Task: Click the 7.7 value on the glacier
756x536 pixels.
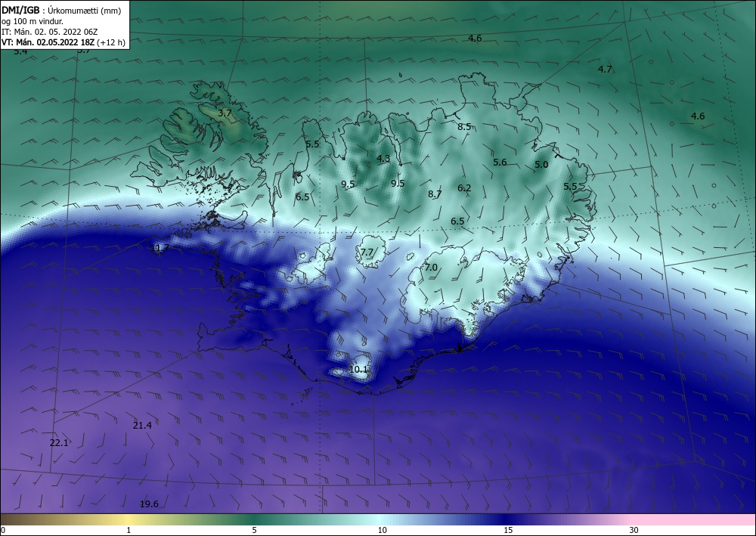Action: click(x=367, y=252)
